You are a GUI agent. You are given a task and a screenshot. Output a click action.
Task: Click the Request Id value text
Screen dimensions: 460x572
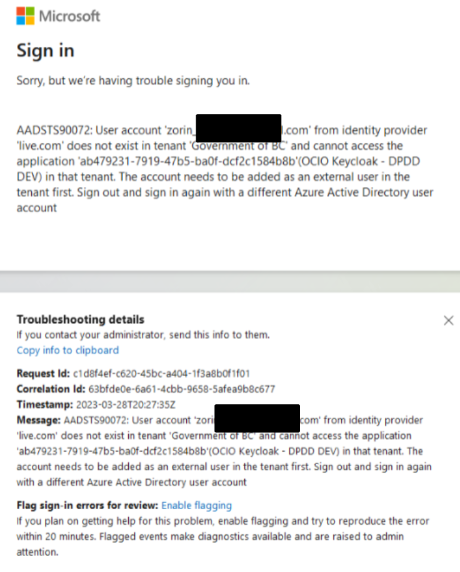click(x=161, y=374)
